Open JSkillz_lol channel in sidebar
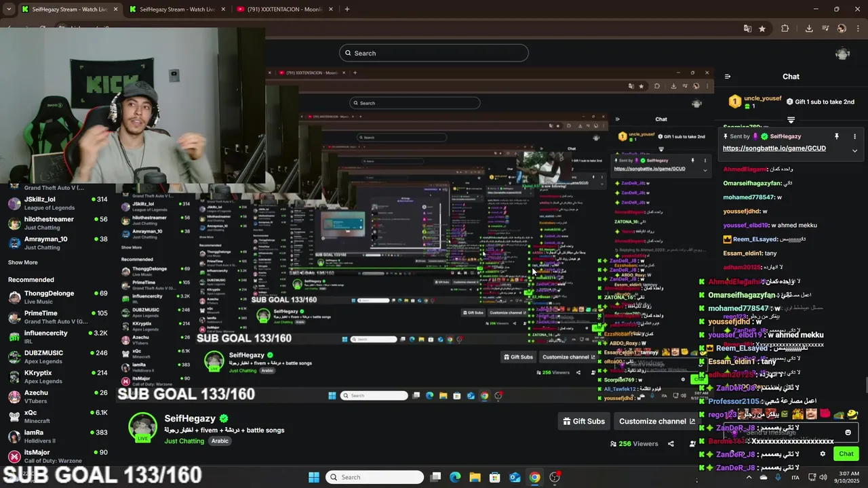The image size is (868, 488). click(x=58, y=203)
